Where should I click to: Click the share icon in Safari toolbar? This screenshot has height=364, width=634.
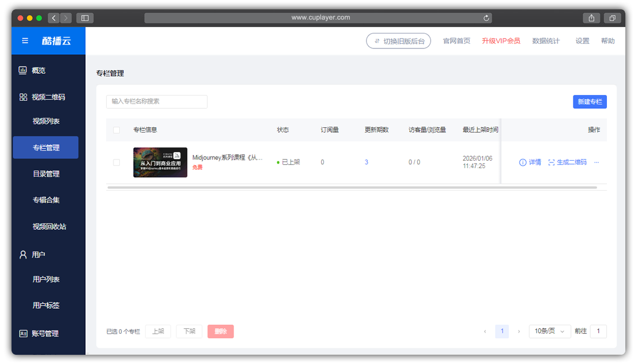591,18
